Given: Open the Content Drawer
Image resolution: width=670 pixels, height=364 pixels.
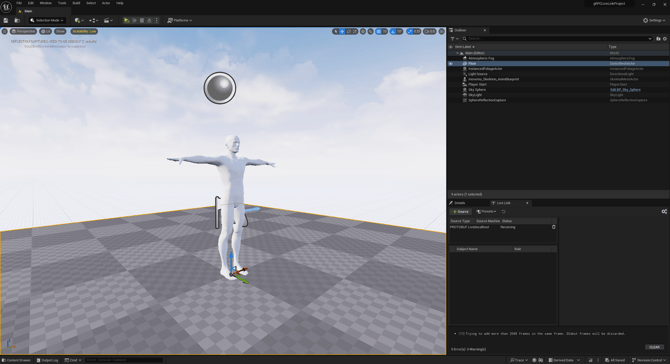Looking at the screenshot, I should coord(17,360).
